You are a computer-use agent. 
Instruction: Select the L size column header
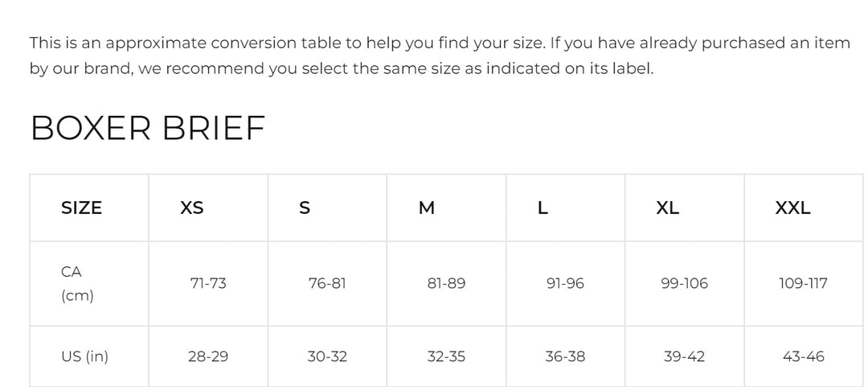coord(542,208)
